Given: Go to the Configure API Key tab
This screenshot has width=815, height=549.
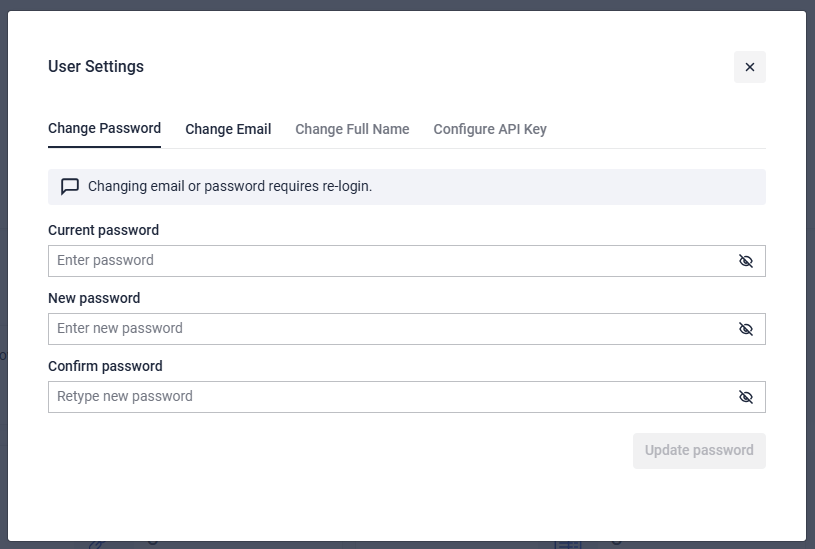Looking at the screenshot, I should 490,129.
